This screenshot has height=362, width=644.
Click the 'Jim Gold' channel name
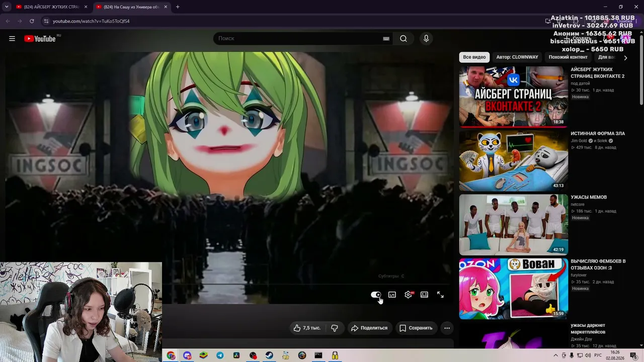pyautogui.click(x=579, y=141)
